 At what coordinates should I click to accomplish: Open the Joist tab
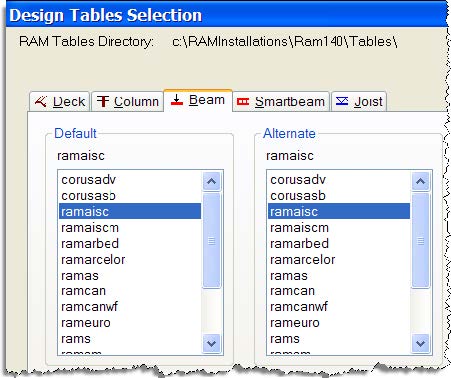click(x=359, y=101)
